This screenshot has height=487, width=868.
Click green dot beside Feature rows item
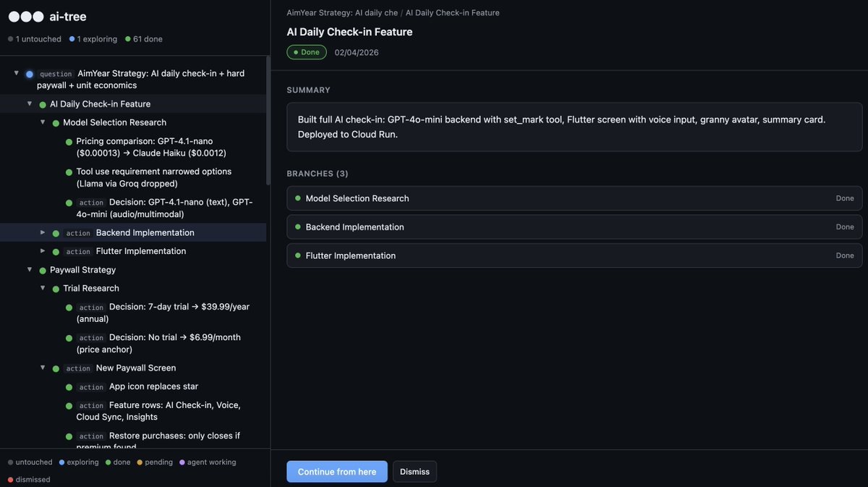point(69,406)
